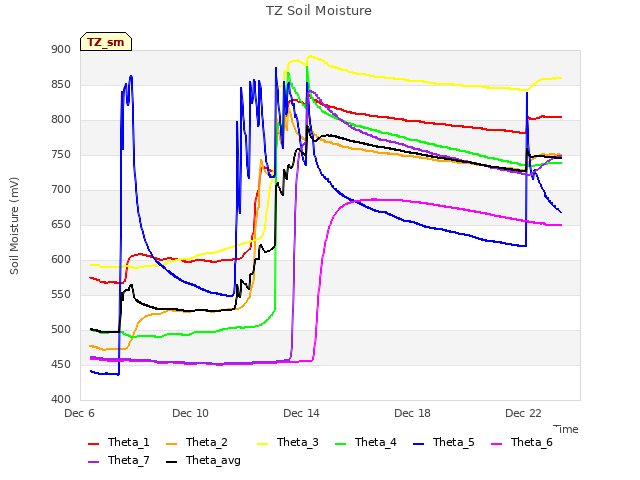The width and height of the screenshot is (640, 480).
Task: Click the 550 y-axis tick label
Action: pos(61,295)
